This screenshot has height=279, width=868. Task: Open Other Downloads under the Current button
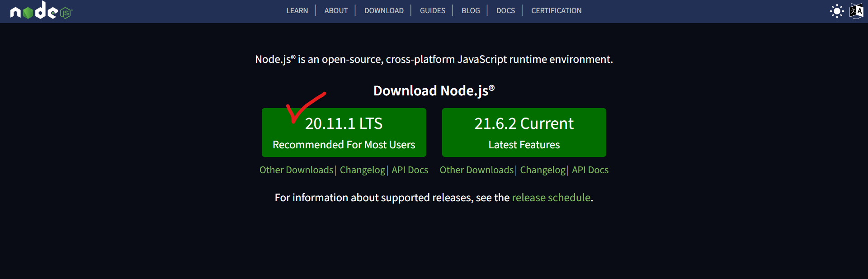[x=476, y=170]
